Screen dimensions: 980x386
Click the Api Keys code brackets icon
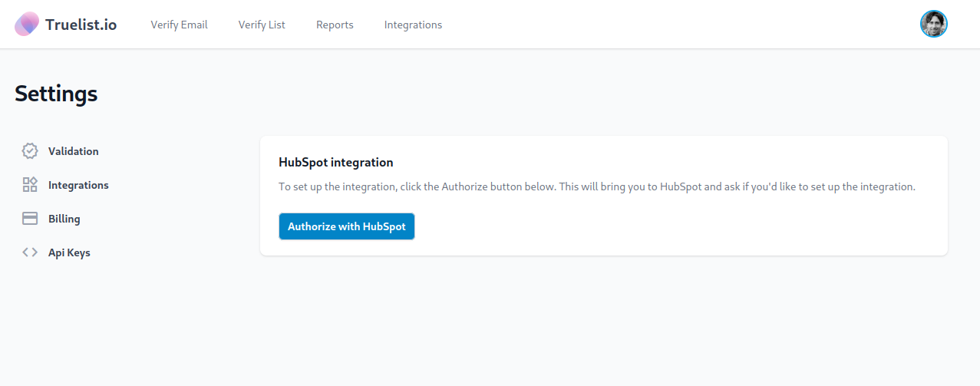click(x=30, y=252)
